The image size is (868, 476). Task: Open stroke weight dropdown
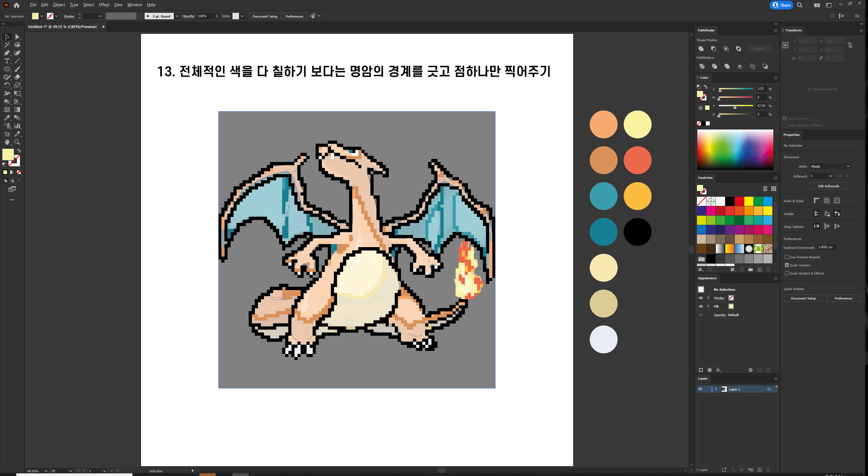coord(100,16)
